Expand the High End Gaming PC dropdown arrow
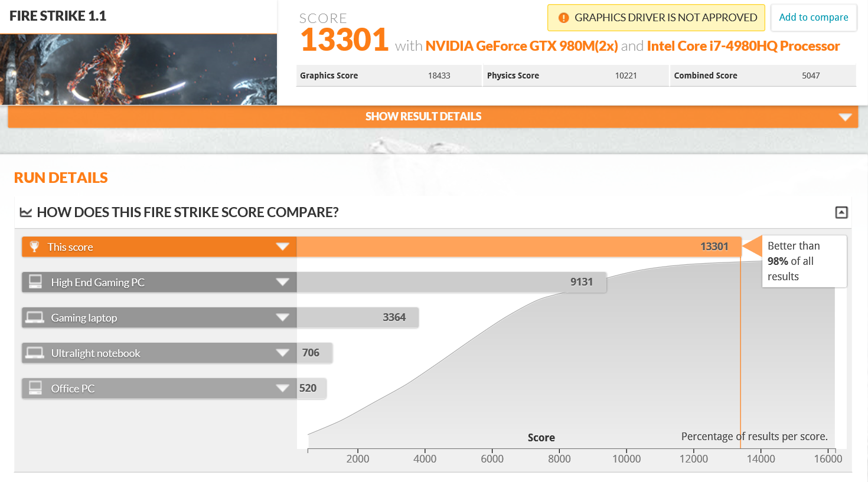 click(283, 282)
